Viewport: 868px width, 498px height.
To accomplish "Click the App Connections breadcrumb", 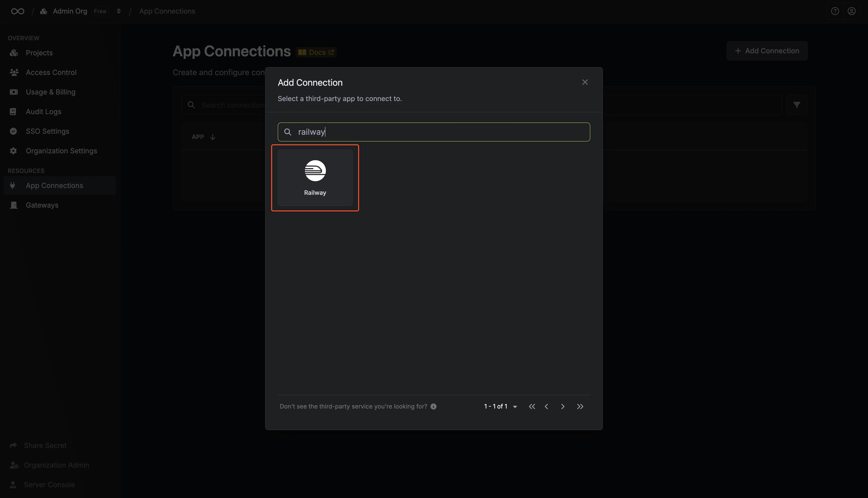I will [167, 11].
